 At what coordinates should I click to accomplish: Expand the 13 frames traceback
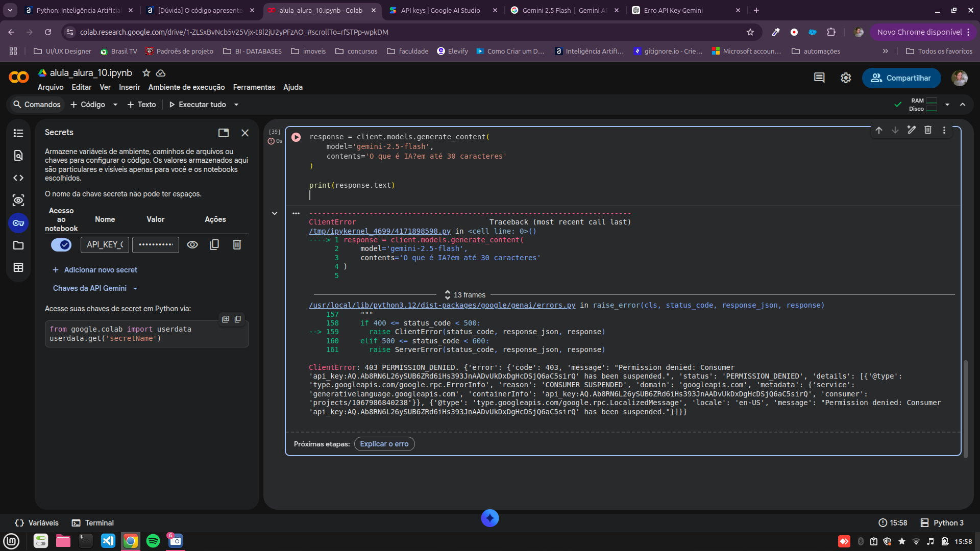click(465, 295)
